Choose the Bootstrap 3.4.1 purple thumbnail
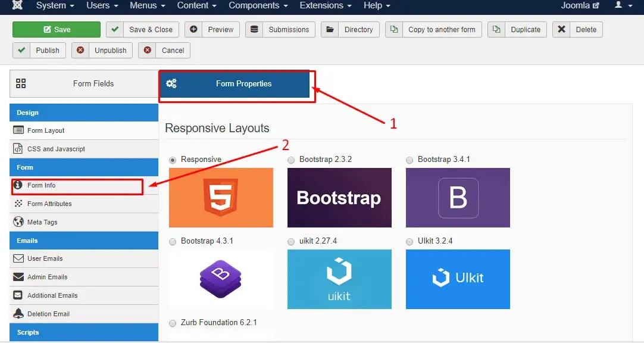644x343 pixels. point(458,198)
